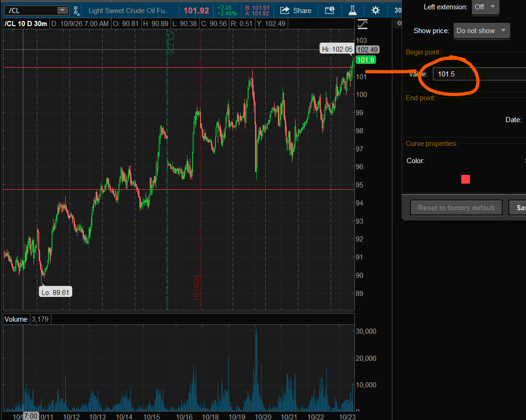Open the quick quote info icon
The image size is (526, 420).
pyautogui.click(x=330, y=10)
